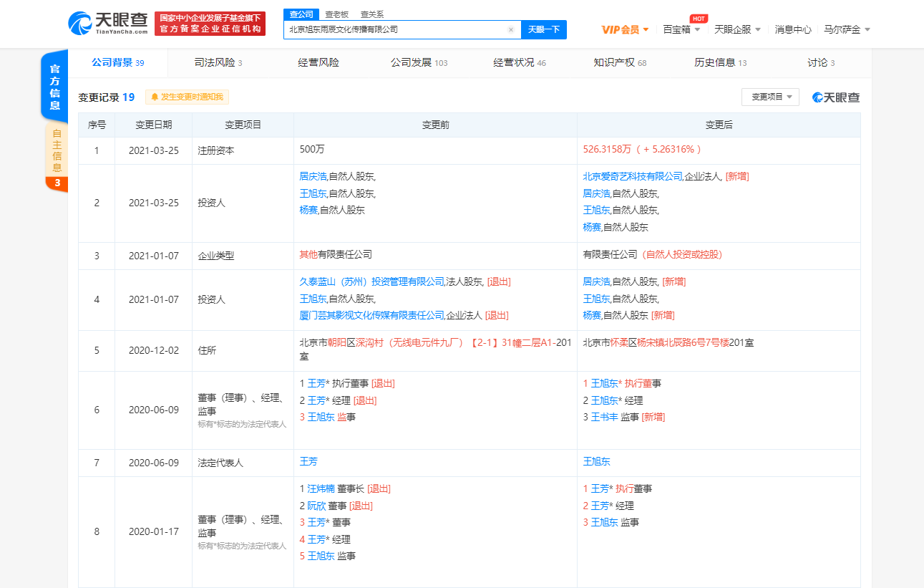Clear the search box with X icon

click(x=511, y=30)
